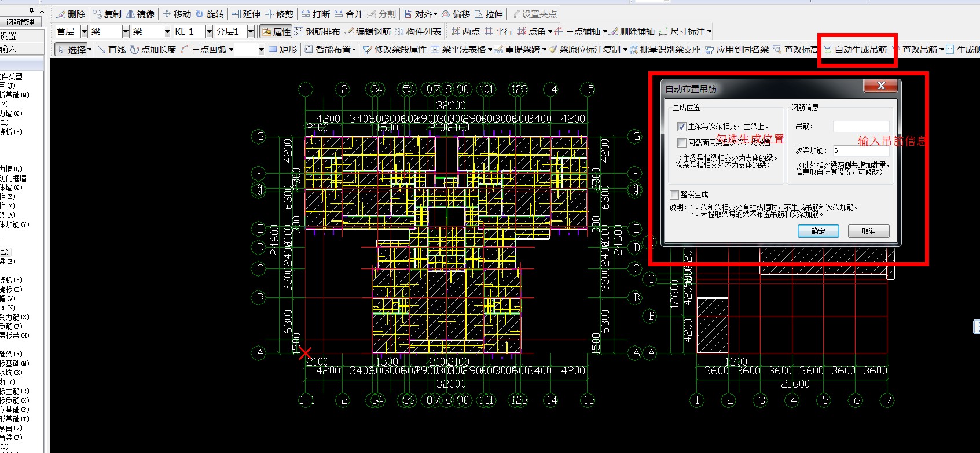Open 编辑钢筋 edit rebar
This screenshot has height=453, width=980.
click(368, 31)
